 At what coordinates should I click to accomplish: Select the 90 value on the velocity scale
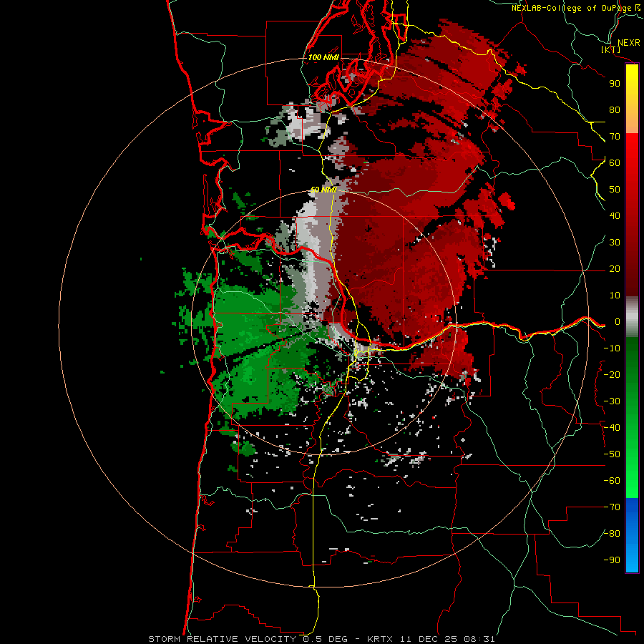pyautogui.click(x=615, y=84)
